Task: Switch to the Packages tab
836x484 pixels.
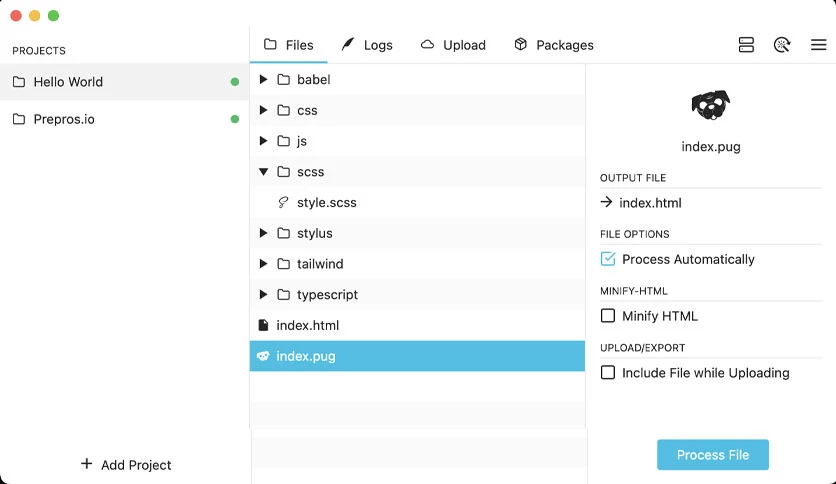Action: [553, 45]
